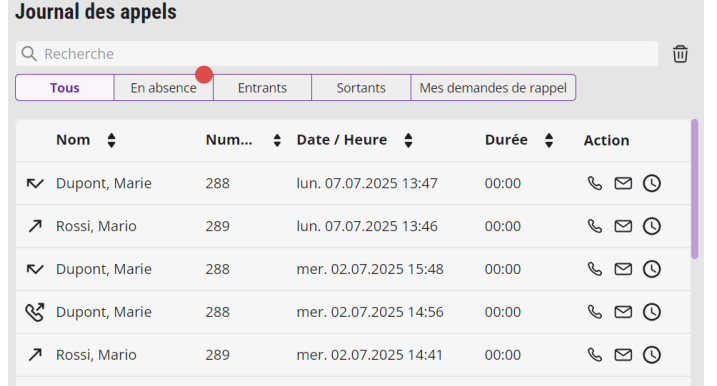Call back Dupont, Marie from 13:47 entry
The height and width of the screenshot is (386, 717).
tap(594, 183)
